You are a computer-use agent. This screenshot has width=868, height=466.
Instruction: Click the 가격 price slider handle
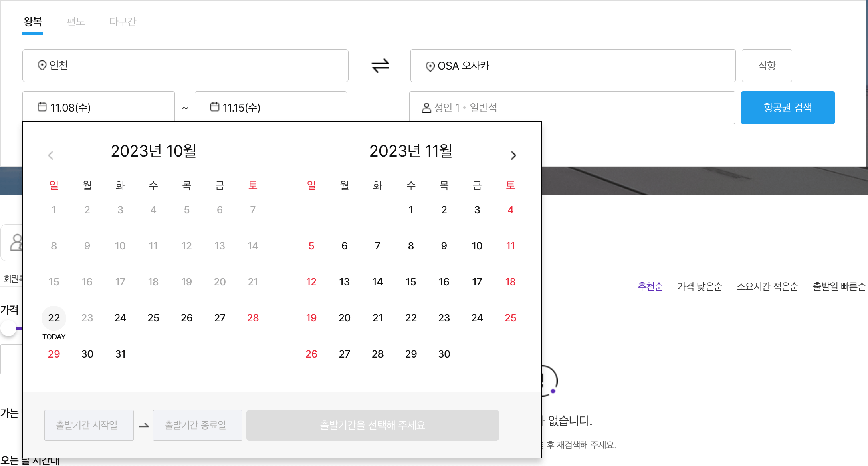7,327
